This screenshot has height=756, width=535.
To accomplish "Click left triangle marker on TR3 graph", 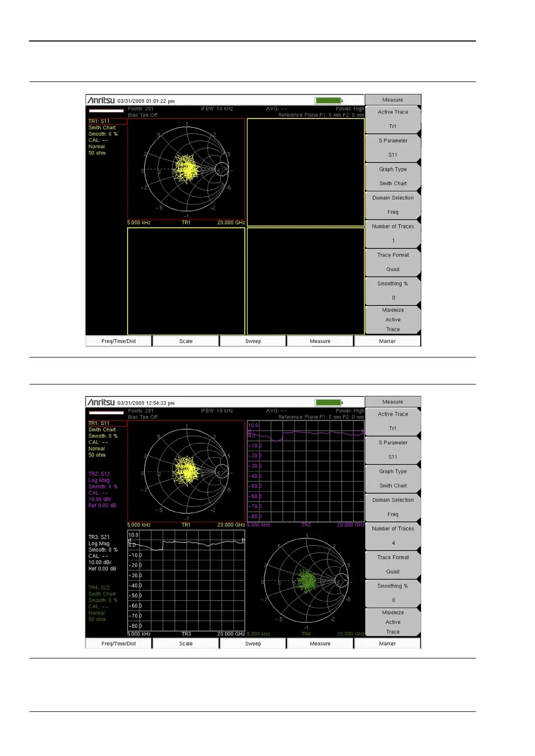I will 130,540.
